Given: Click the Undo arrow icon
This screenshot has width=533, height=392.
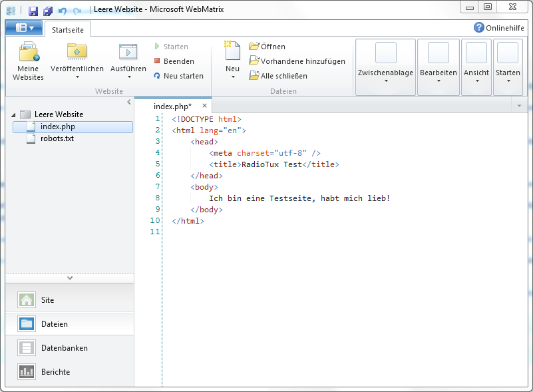Looking at the screenshot, I should 62,11.
